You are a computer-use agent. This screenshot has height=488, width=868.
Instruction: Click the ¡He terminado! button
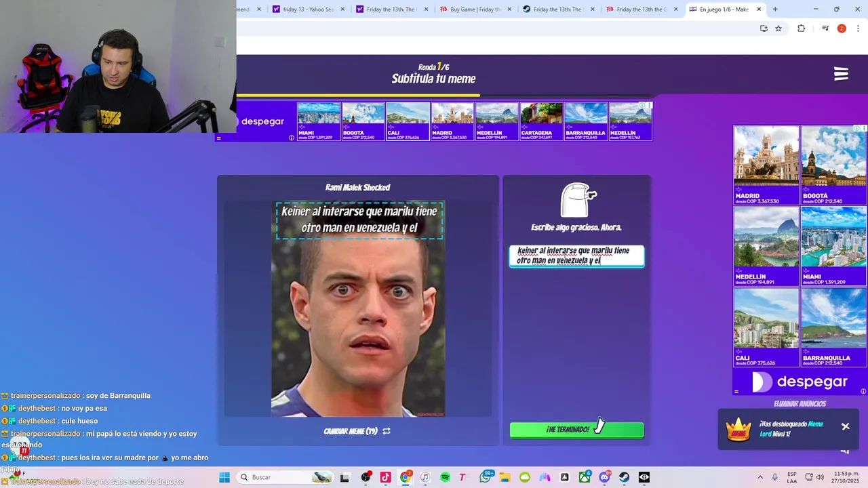[x=576, y=430]
